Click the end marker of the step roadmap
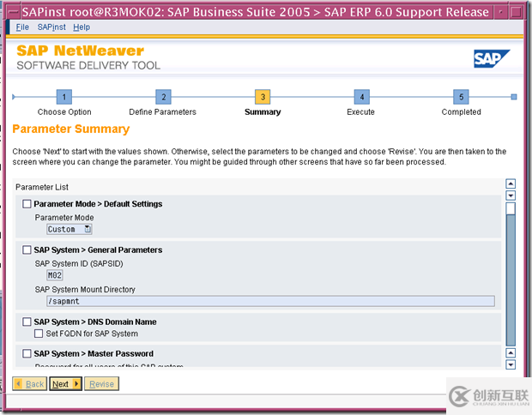 [514, 97]
